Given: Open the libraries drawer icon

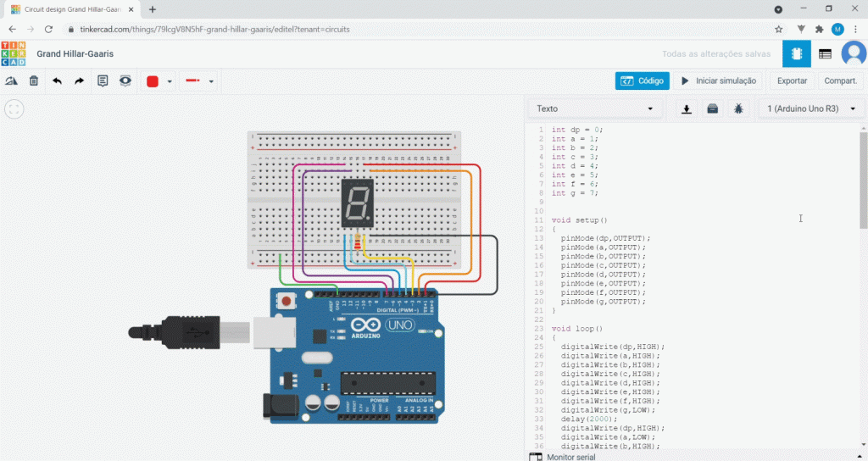Looking at the screenshot, I should point(713,108).
